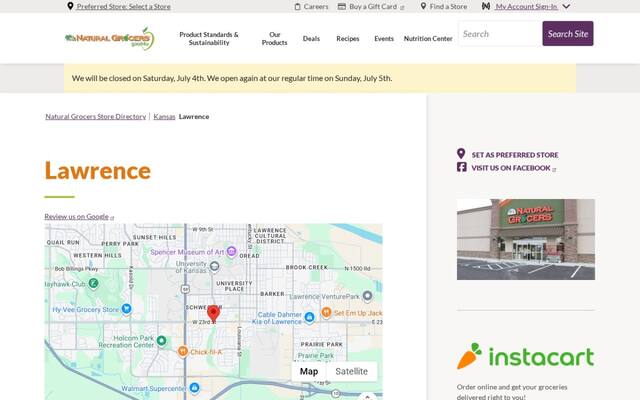
Task: Open the Find a Store link
Action: (448, 7)
